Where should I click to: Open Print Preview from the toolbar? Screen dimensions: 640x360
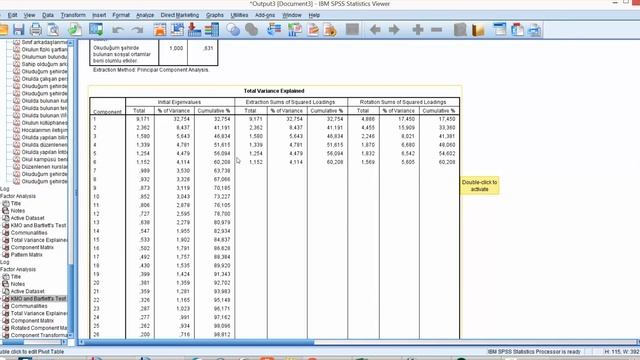(53, 30)
